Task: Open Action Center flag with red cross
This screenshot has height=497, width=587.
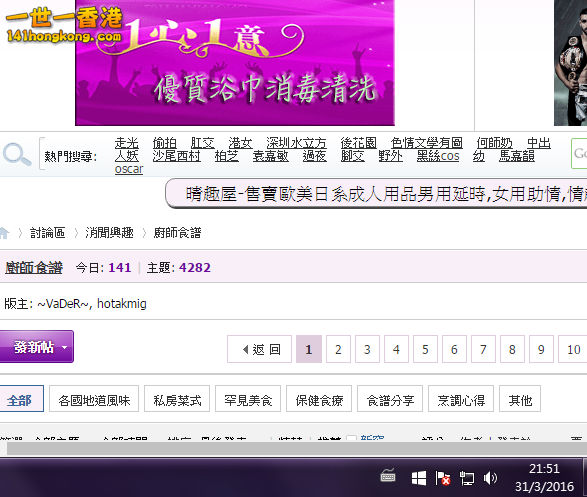Action: click(442, 478)
